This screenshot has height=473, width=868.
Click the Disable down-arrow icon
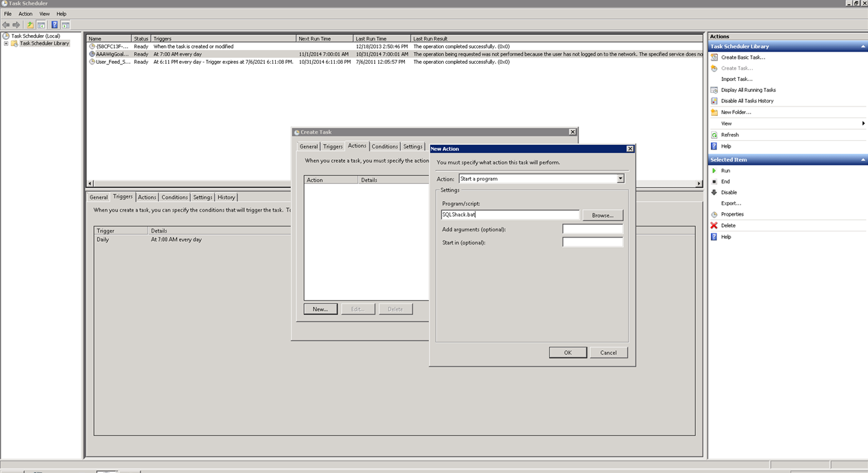(714, 192)
